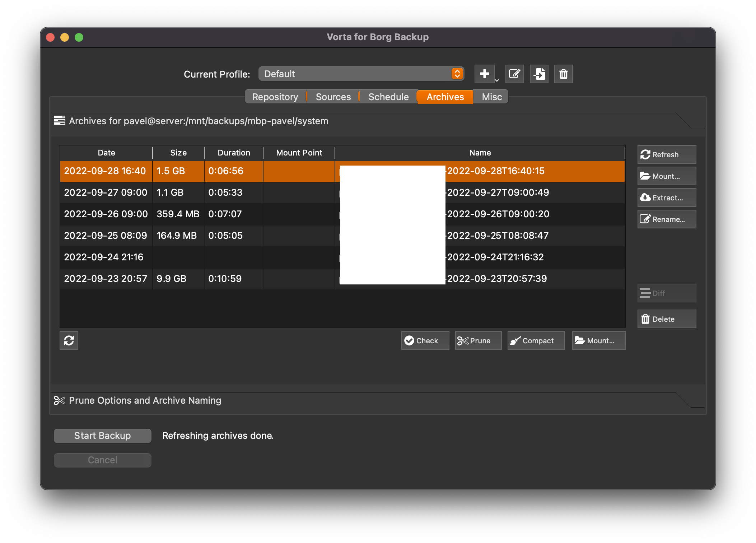Click the import profile icon
Screen dimensions: 756x543
click(x=539, y=74)
